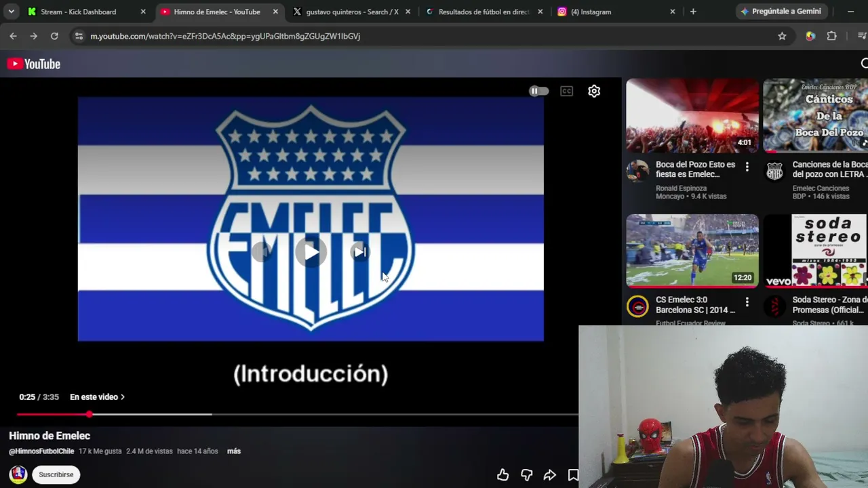This screenshot has width=868, height=488.
Task: Close the Instagram tab
Action: point(672,12)
